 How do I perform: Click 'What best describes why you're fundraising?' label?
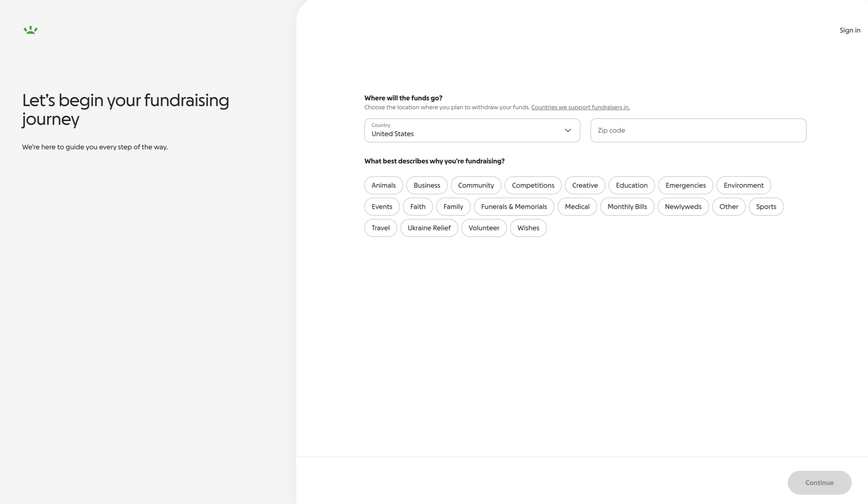tap(434, 161)
